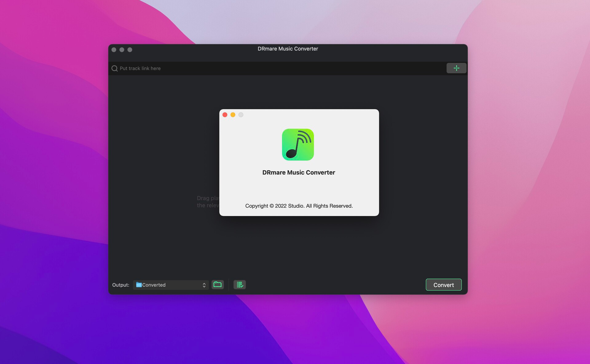Click the gray close button of main window
This screenshot has height=364, width=590.
(x=114, y=50)
